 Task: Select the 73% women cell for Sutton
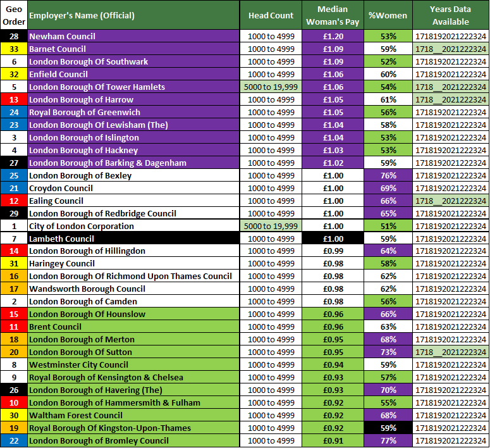[388, 352]
